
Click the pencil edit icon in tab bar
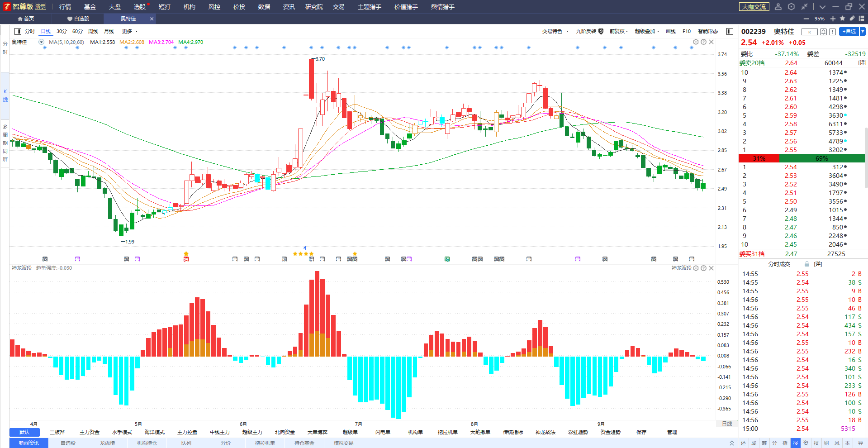(x=852, y=19)
